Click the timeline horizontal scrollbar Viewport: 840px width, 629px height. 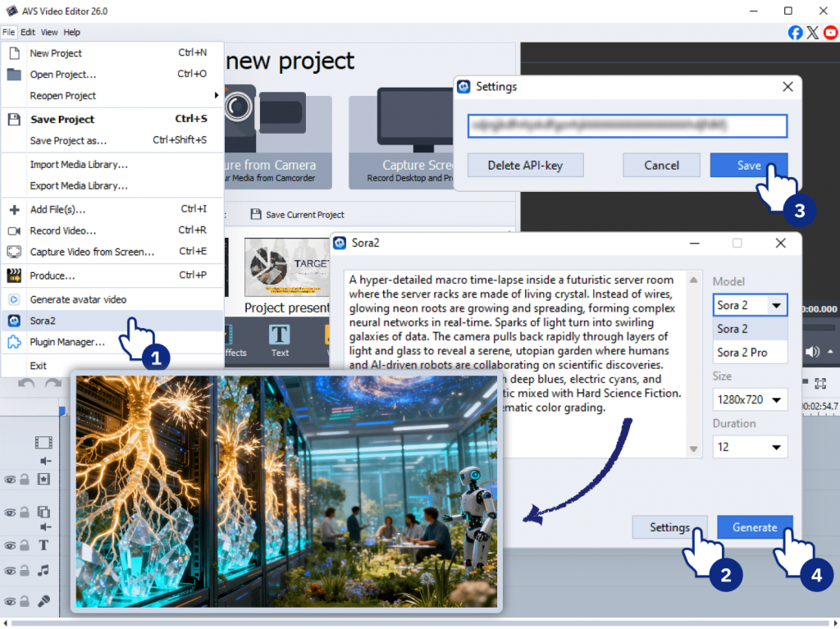[420, 623]
